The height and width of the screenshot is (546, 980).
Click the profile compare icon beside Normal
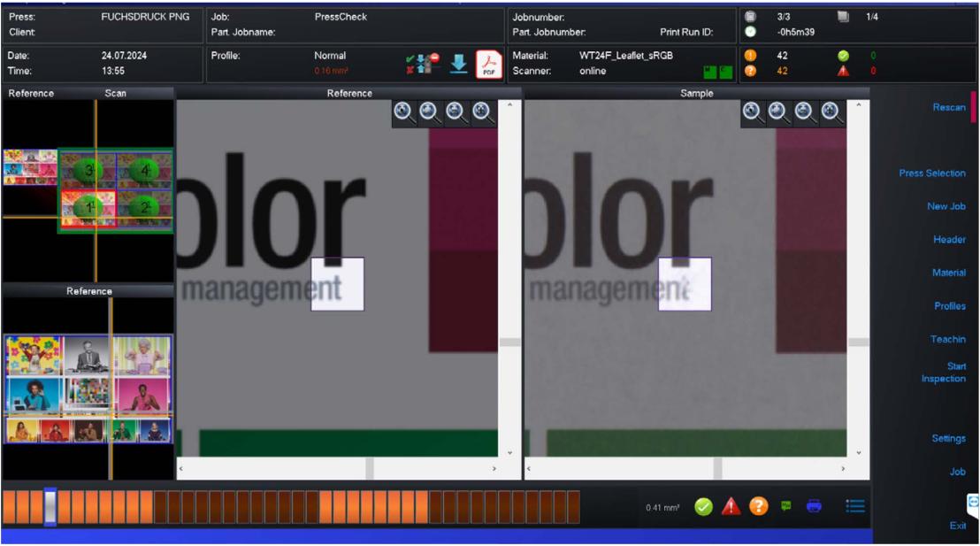coord(423,65)
